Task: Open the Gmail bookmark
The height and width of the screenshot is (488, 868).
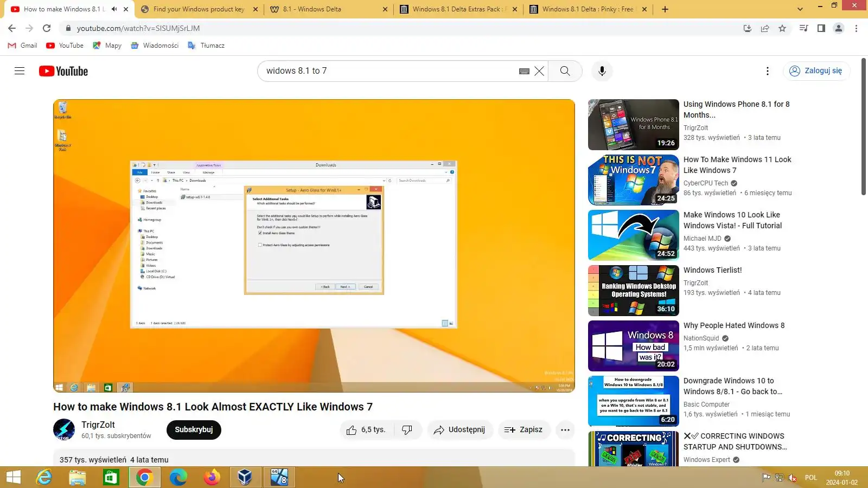Action: coord(23,46)
